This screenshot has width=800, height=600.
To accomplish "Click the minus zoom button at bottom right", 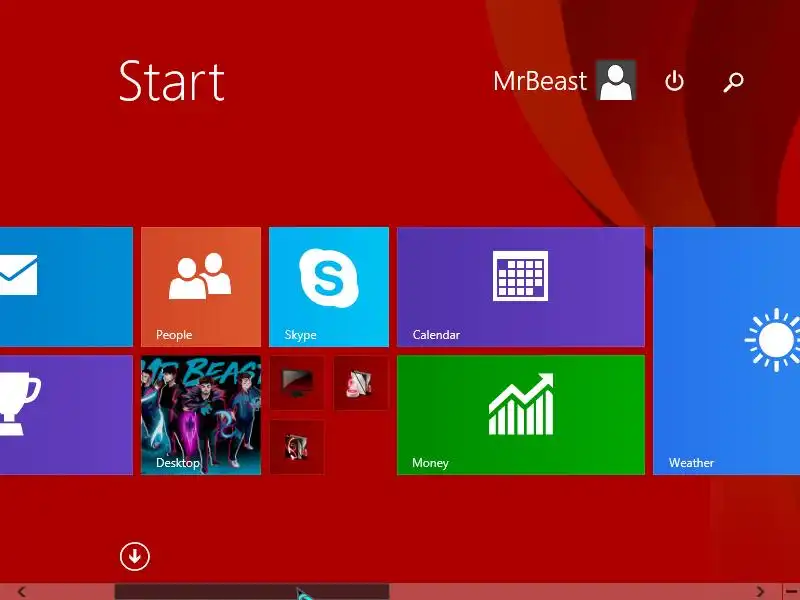I will 791,592.
